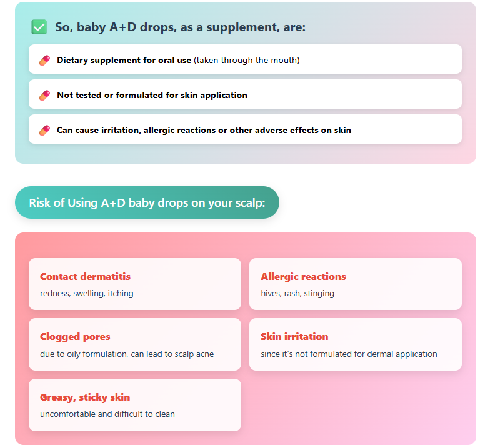Image resolution: width=490 pixels, height=448 pixels.
Task: Click the 'So, baby A+D drops' heading text
Action: [180, 27]
